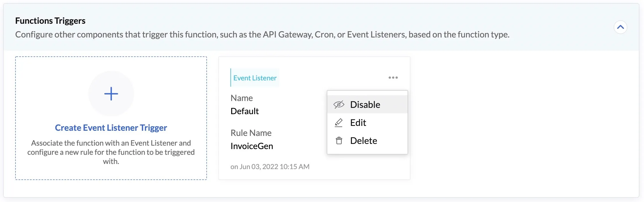Click the InvoiceGen rule name value
644x202 pixels.
pyautogui.click(x=252, y=146)
